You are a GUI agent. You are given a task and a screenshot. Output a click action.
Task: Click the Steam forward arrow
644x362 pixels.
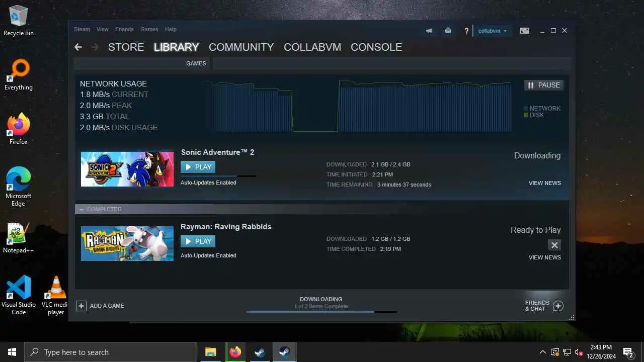[95, 47]
